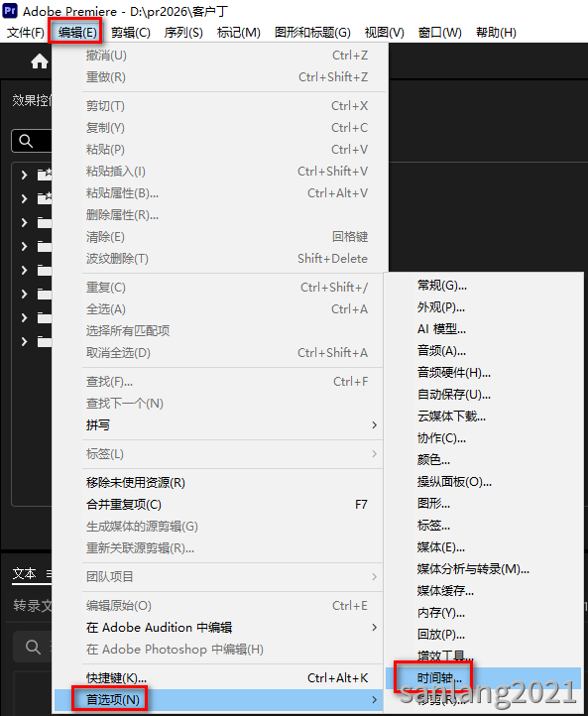The height and width of the screenshot is (716, 588).
Task: Click into the effects panel search field
Action: pos(31,141)
